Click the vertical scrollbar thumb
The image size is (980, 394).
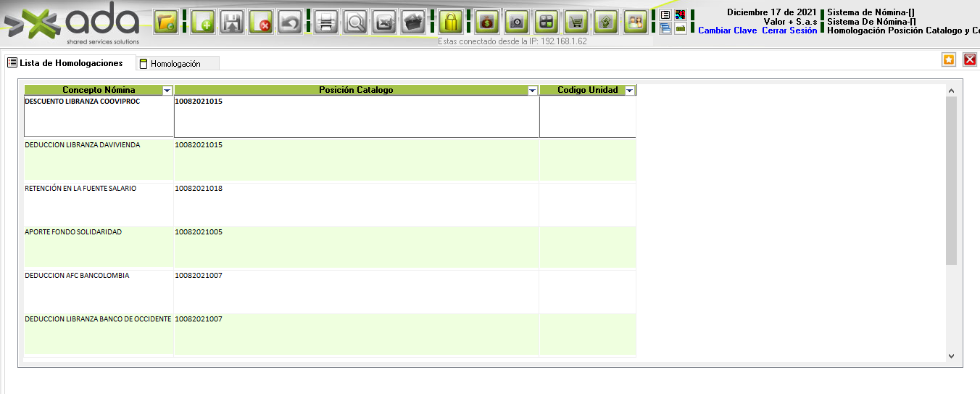click(951, 181)
